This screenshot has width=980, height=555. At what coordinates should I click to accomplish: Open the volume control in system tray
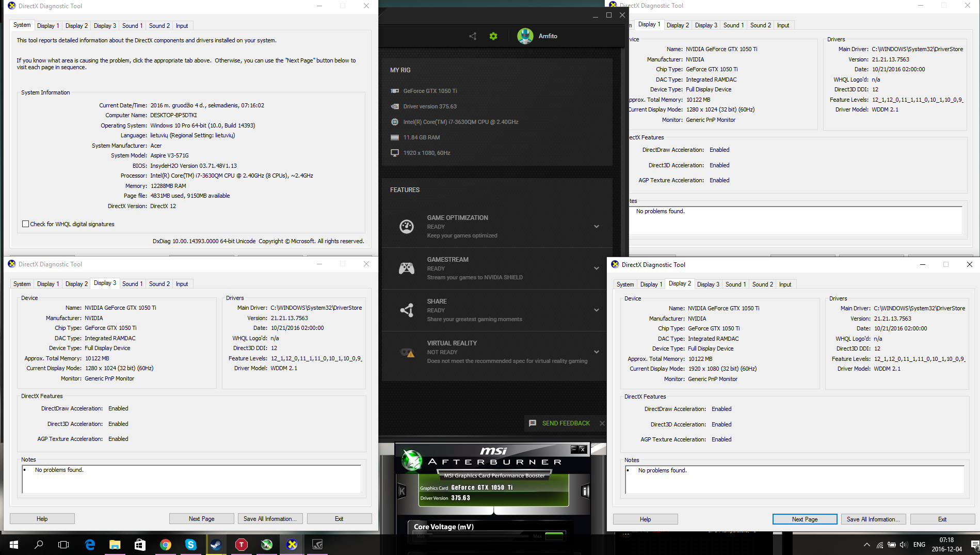click(x=904, y=545)
